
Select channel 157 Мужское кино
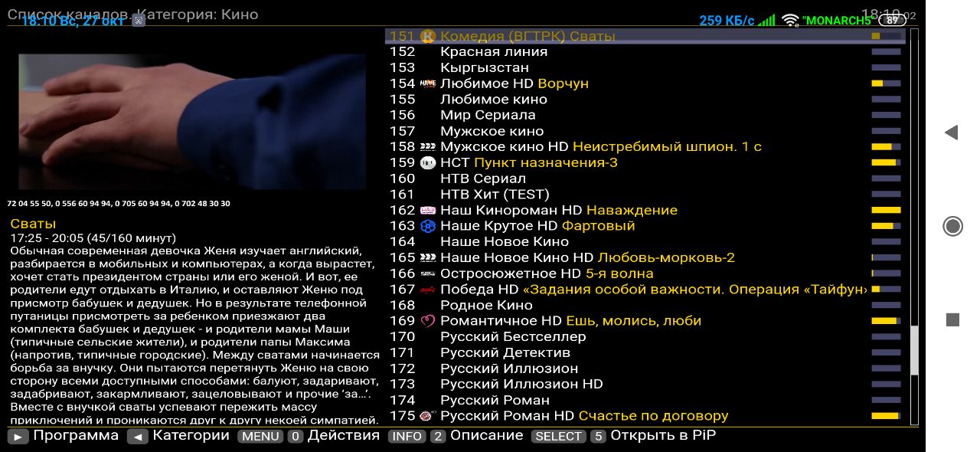coord(645,131)
